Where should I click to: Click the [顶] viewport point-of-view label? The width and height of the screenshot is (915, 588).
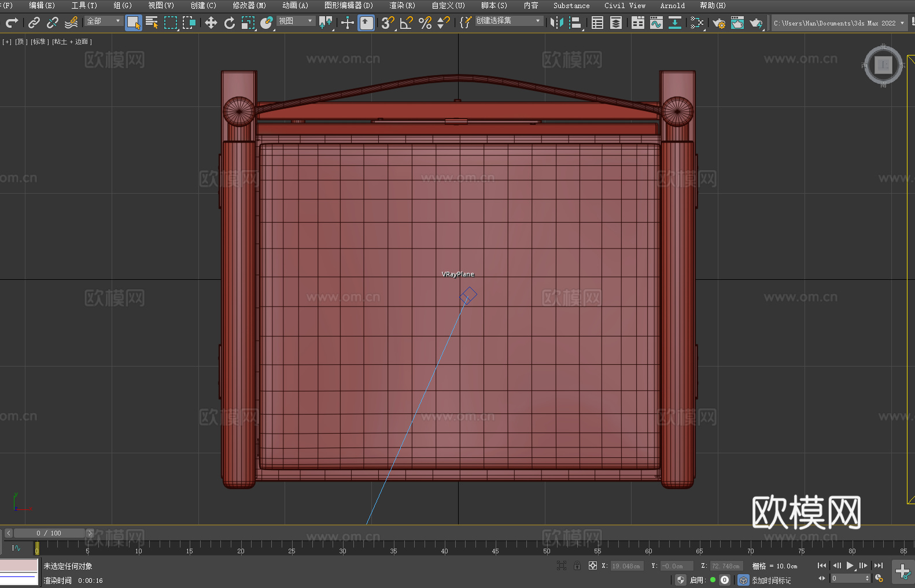coord(20,42)
